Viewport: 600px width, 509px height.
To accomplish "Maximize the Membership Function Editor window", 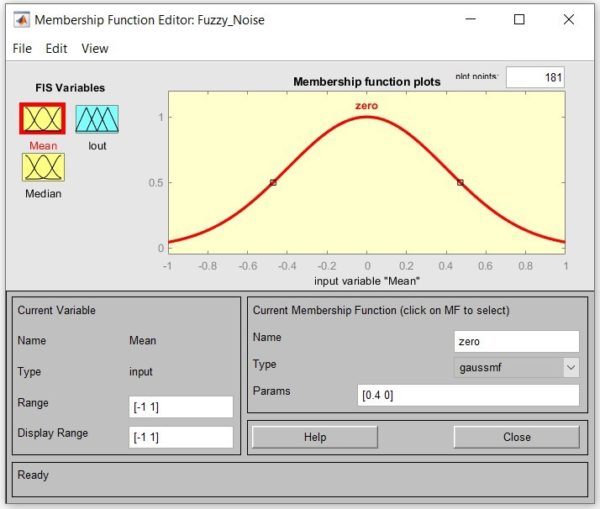I will click(x=519, y=19).
